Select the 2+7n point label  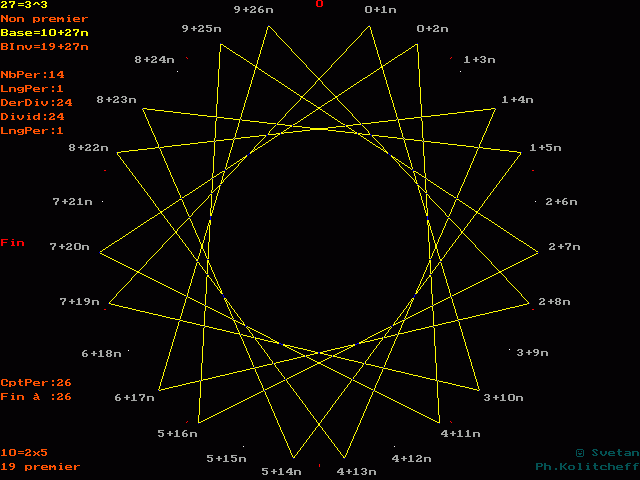(564, 247)
